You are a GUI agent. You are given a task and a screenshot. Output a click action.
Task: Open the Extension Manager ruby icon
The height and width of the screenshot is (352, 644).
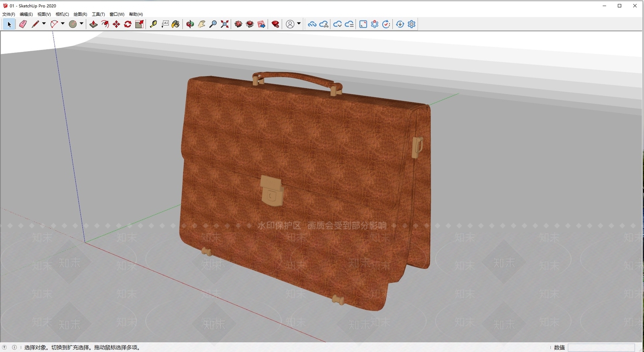point(275,24)
